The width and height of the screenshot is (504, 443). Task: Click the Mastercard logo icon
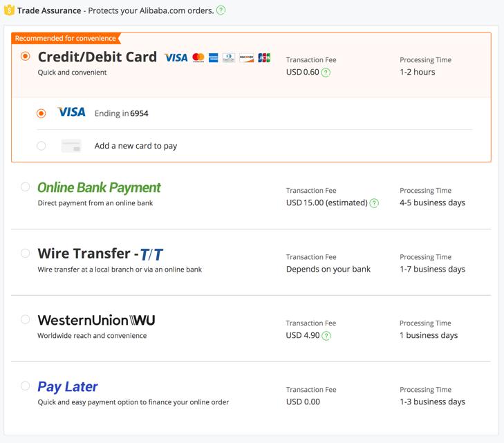pyautogui.click(x=198, y=57)
